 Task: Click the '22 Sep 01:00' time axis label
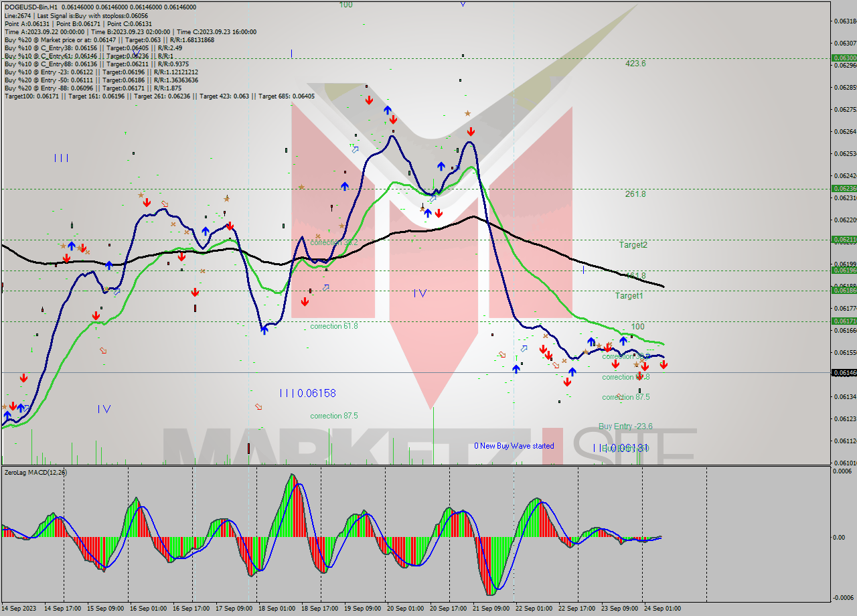click(534, 609)
